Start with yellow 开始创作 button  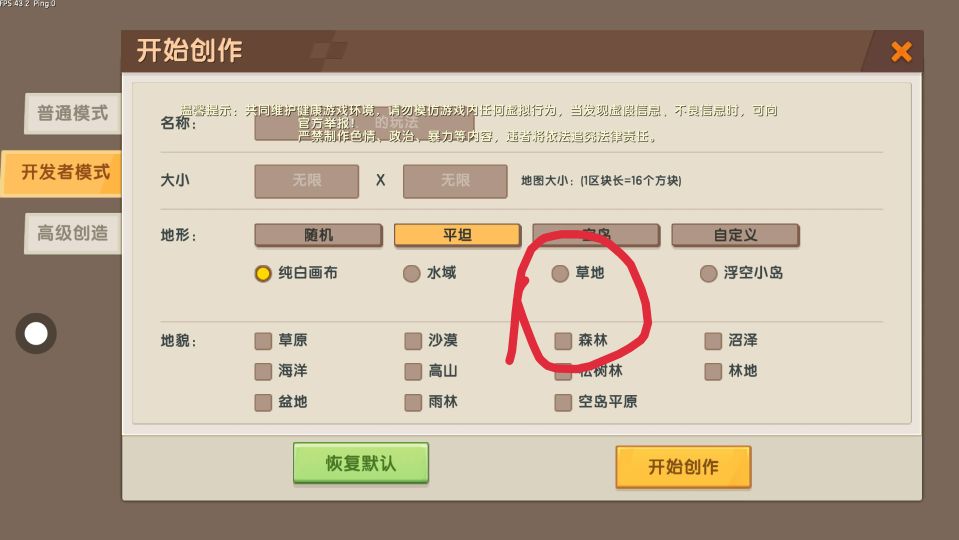(x=683, y=467)
